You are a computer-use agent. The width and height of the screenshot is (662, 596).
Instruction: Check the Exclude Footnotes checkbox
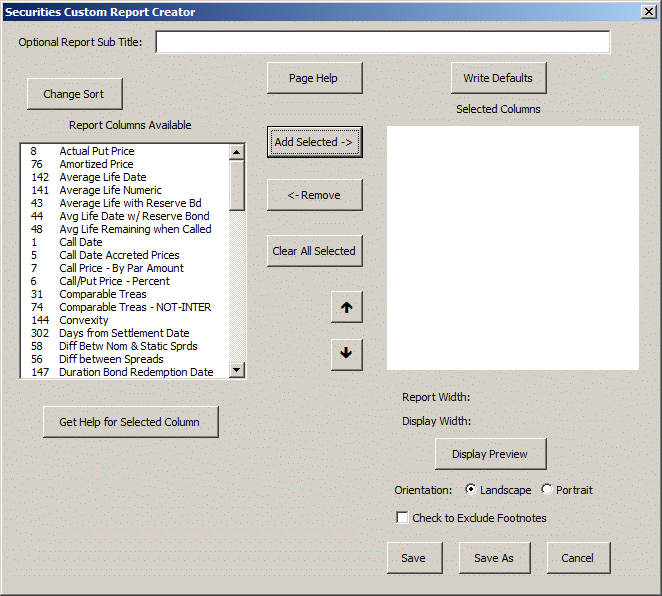[402, 518]
